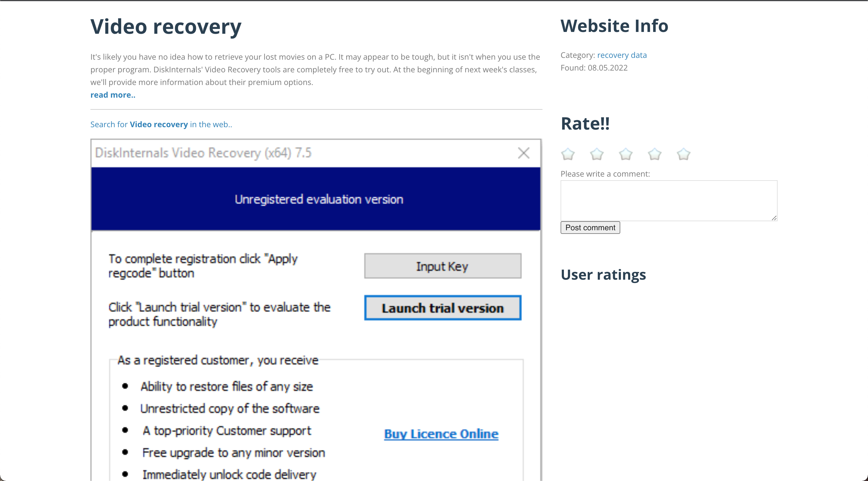Click the 'Rate!!' heading

[585, 123]
